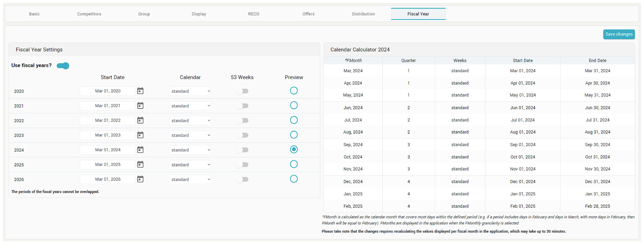Click the 'Aug 01, 2024' start date cell
Screen dimensions: 644x244
coord(523,132)
